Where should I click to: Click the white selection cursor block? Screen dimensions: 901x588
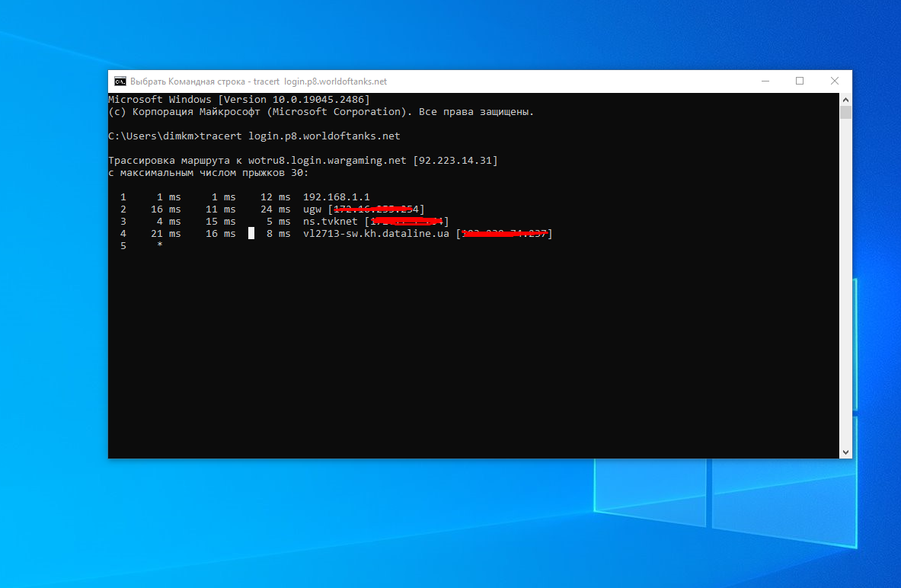[251, 233]
